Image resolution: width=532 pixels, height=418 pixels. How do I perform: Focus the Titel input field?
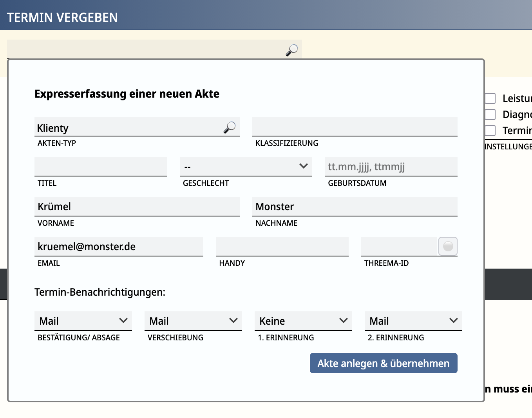101,167
